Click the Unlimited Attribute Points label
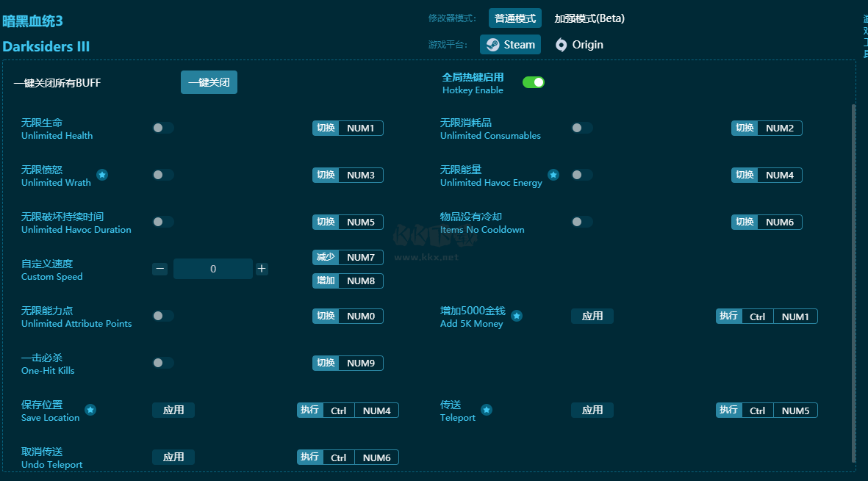Viewport: 868px width, 481px height. tap(76, 323)
